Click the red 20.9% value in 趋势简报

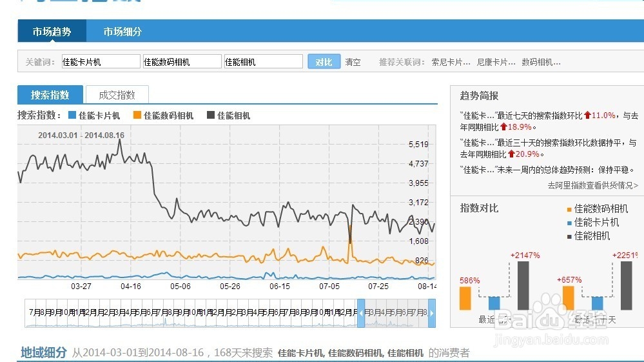[x=524, y=154]
